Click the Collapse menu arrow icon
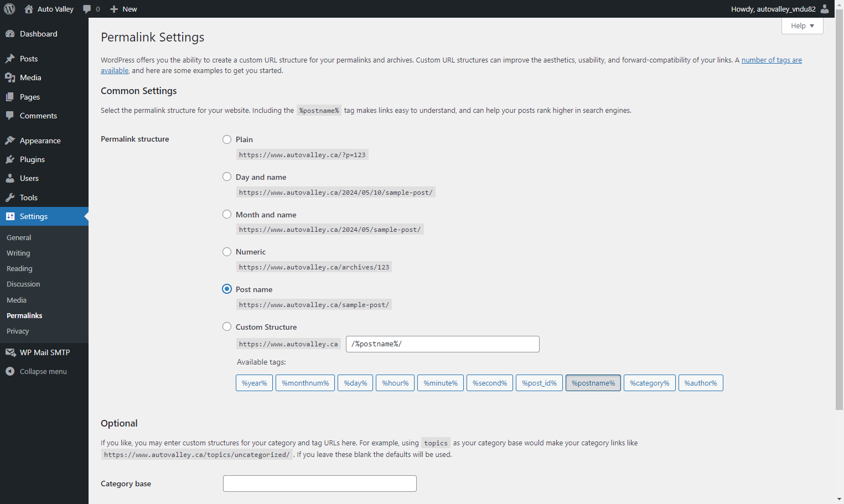The height and width of the screenshot is (504, 844). tap(10, 371)
